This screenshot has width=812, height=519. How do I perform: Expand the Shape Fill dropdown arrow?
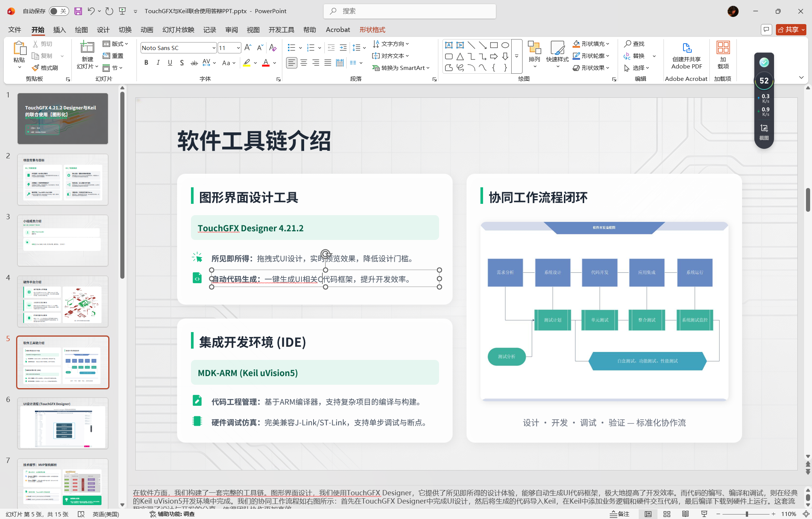[608, 44]
